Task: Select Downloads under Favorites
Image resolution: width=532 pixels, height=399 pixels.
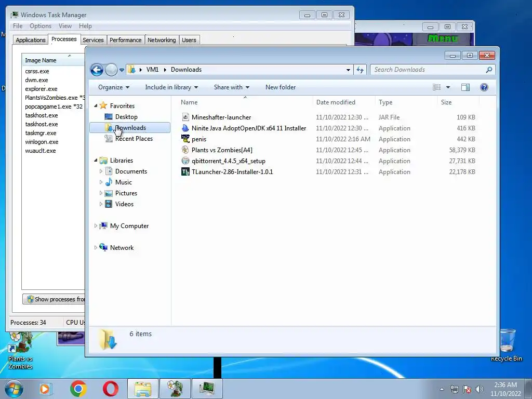Action: tap(130, 128)
